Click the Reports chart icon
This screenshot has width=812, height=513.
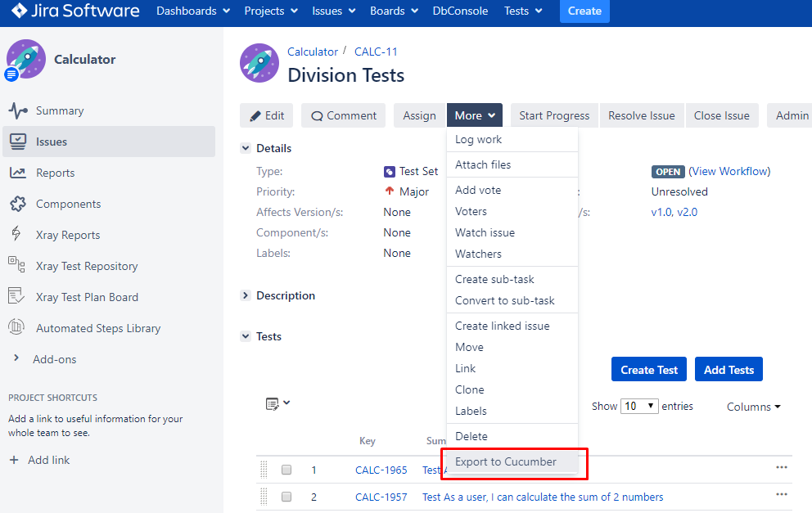[x=18, y=173]
